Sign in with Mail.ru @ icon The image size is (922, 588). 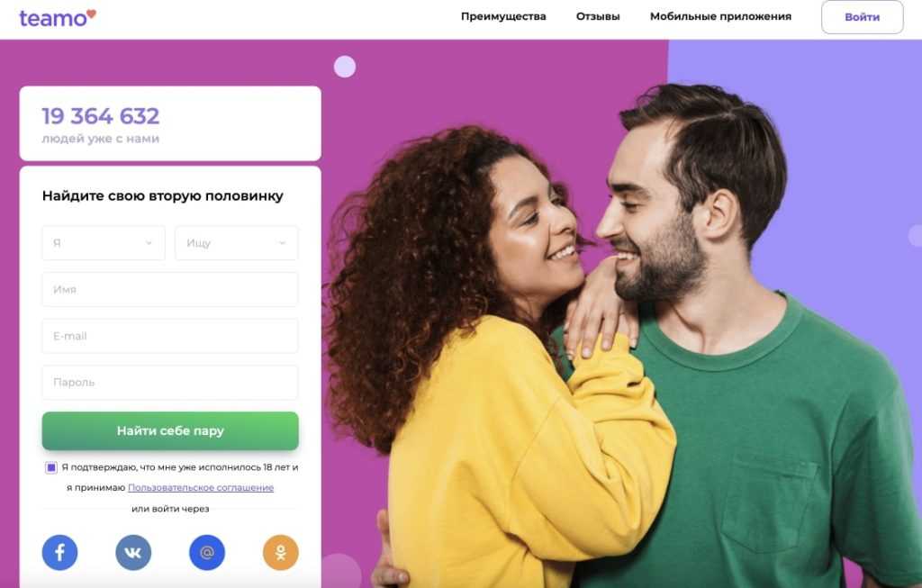[x=207, y=552]
